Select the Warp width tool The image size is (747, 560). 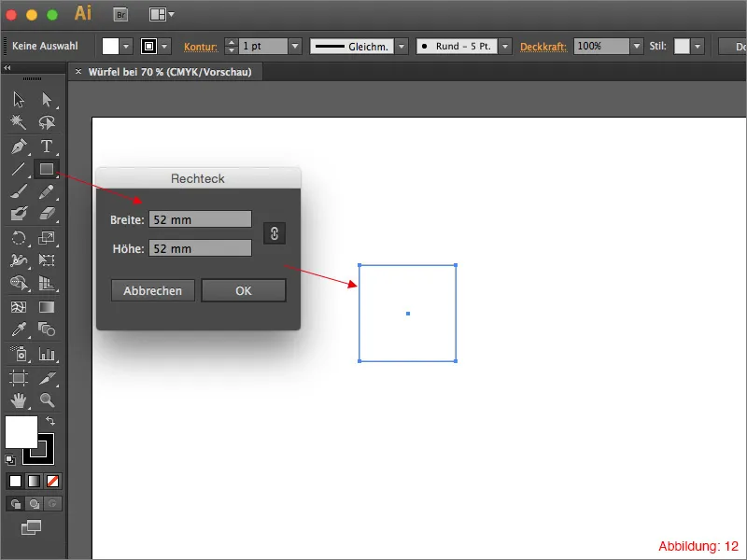(19, 260)
